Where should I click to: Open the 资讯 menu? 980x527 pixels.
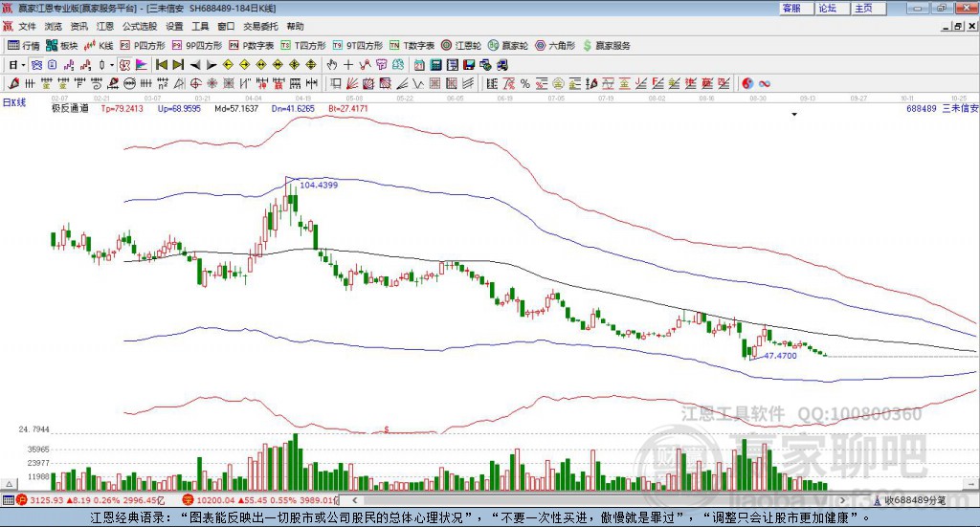78,26
